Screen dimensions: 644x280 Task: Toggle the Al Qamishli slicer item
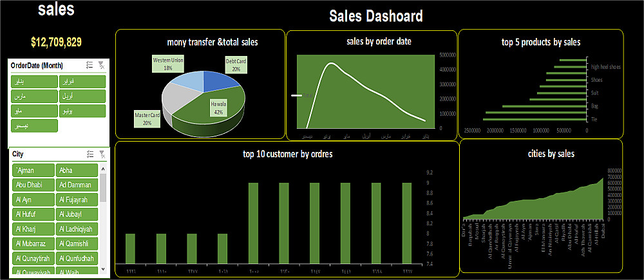tap(77, 244)
